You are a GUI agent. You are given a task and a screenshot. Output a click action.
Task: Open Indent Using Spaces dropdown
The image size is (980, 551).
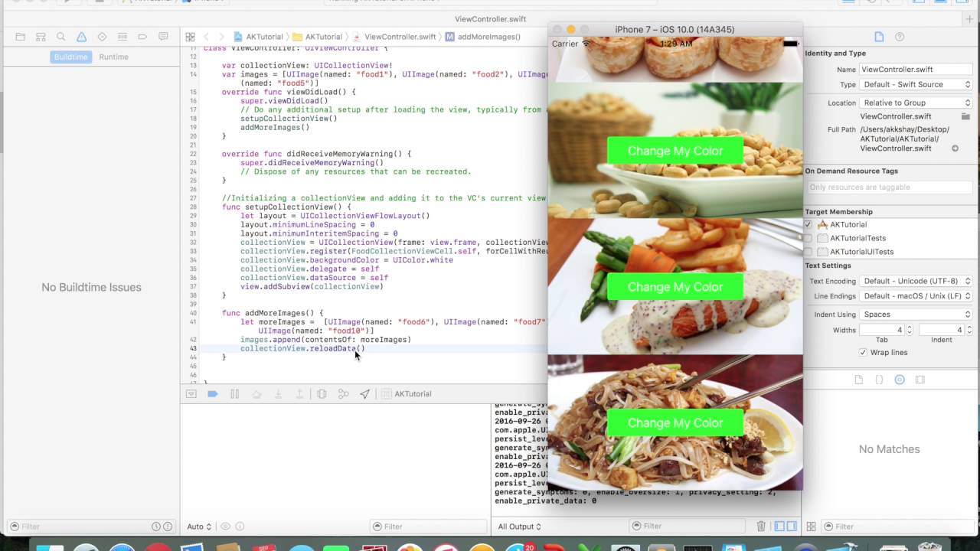[x=916, y=315]
